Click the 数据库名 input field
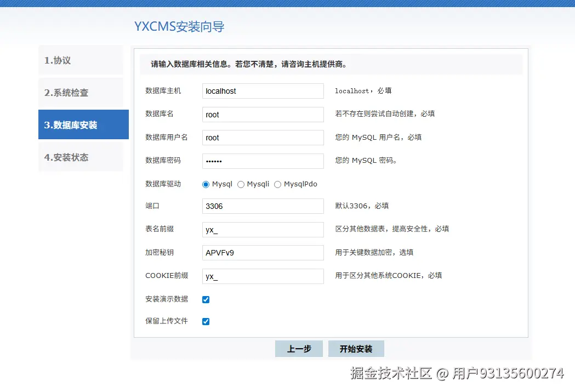This screenshot has width=575, height=392. point(263,115)
